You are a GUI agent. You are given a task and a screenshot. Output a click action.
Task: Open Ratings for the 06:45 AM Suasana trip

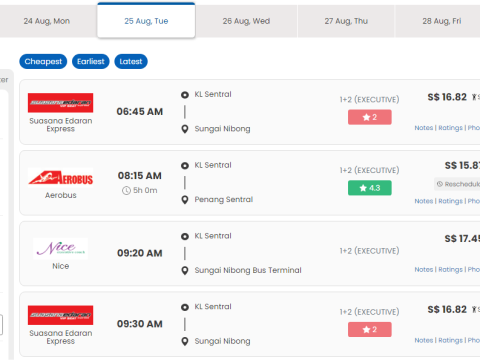click(450, 128)
